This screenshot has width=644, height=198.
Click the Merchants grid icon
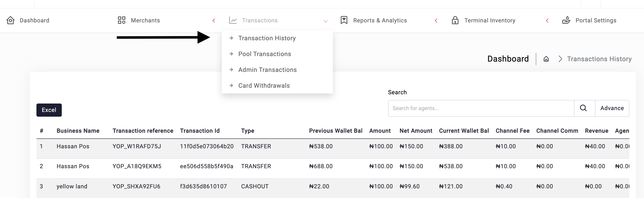[x=121, y=20]
